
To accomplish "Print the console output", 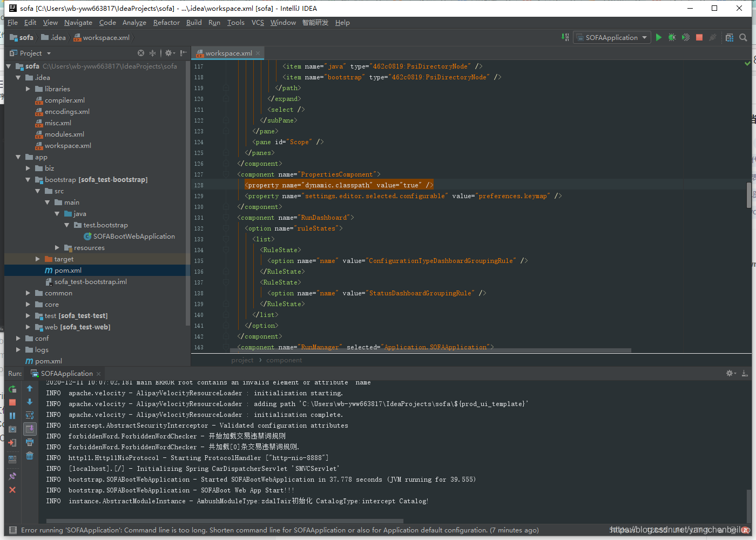I will 30,443.
